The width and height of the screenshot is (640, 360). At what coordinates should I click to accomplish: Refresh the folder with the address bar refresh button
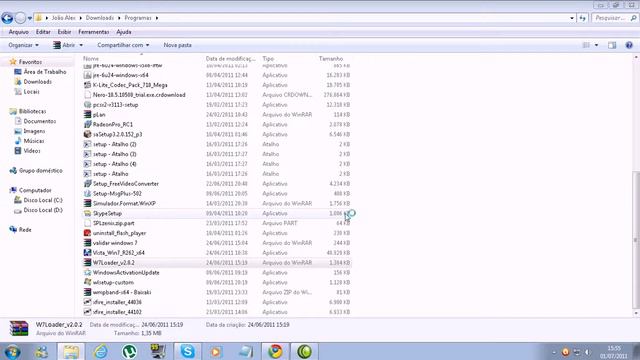582,18
